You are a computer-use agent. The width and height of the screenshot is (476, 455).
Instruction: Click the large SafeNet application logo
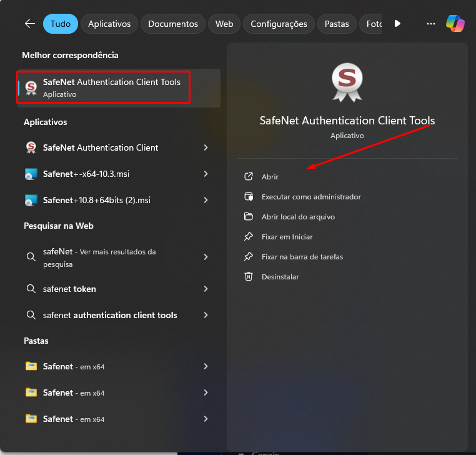347,80
